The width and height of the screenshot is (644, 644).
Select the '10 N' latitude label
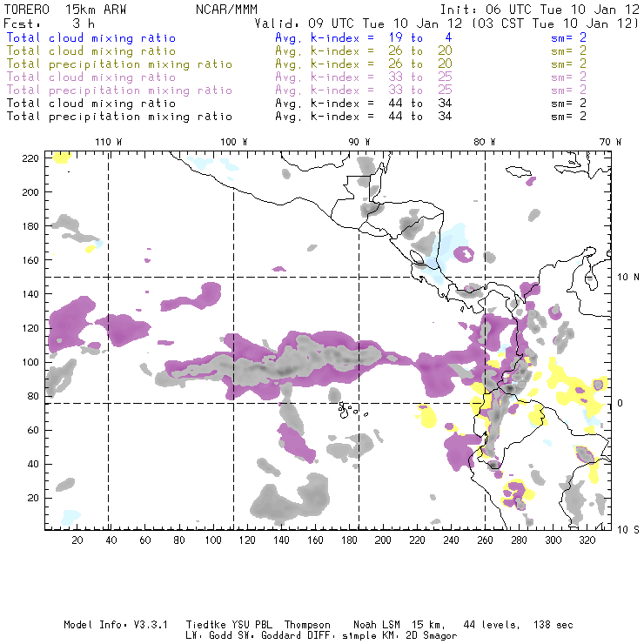tap(628, 278)
